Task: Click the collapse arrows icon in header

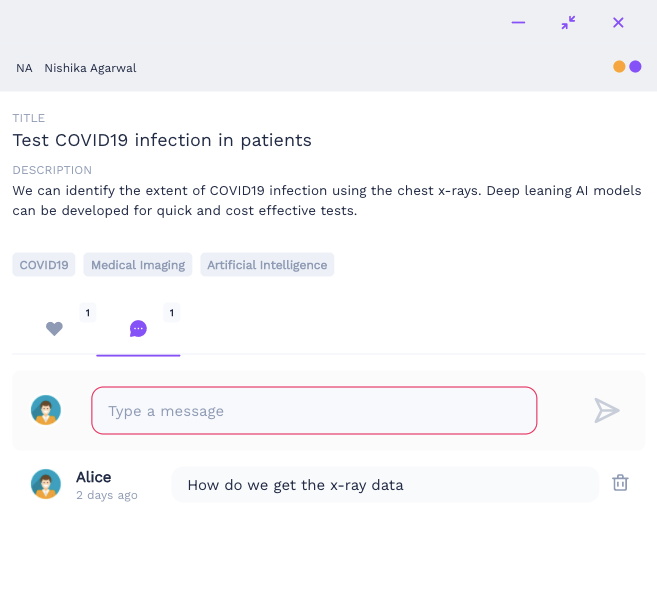Action: [x=568, y=22]
